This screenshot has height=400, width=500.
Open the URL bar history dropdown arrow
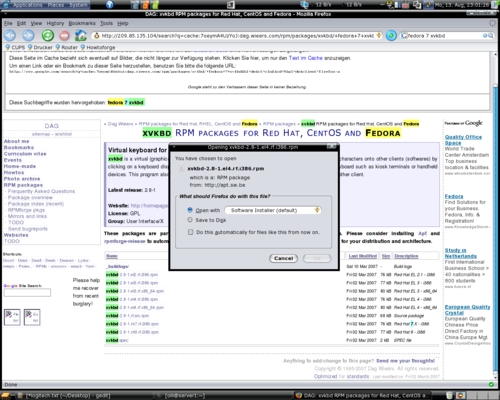[x=379, y=35]
